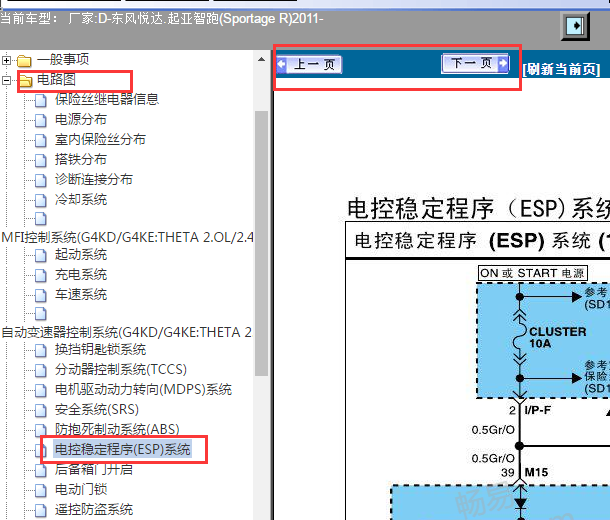Select the 电路图 folder
This screenshot has width=610, height=520.
coord(56,79)
